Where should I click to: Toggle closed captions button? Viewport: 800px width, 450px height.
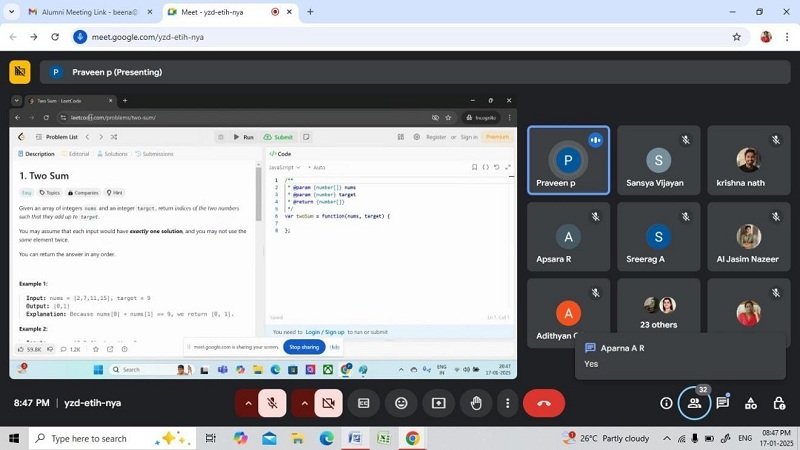363,403
